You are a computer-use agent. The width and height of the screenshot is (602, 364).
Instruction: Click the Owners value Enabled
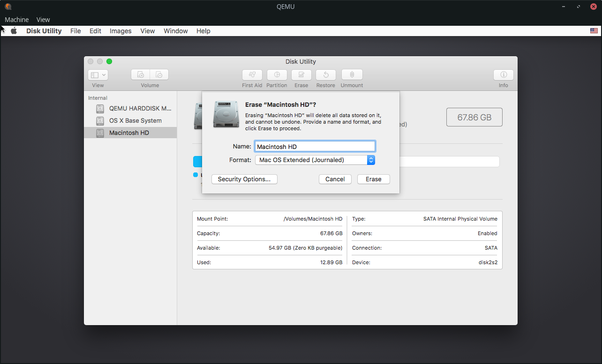click(x=488, y=233)
